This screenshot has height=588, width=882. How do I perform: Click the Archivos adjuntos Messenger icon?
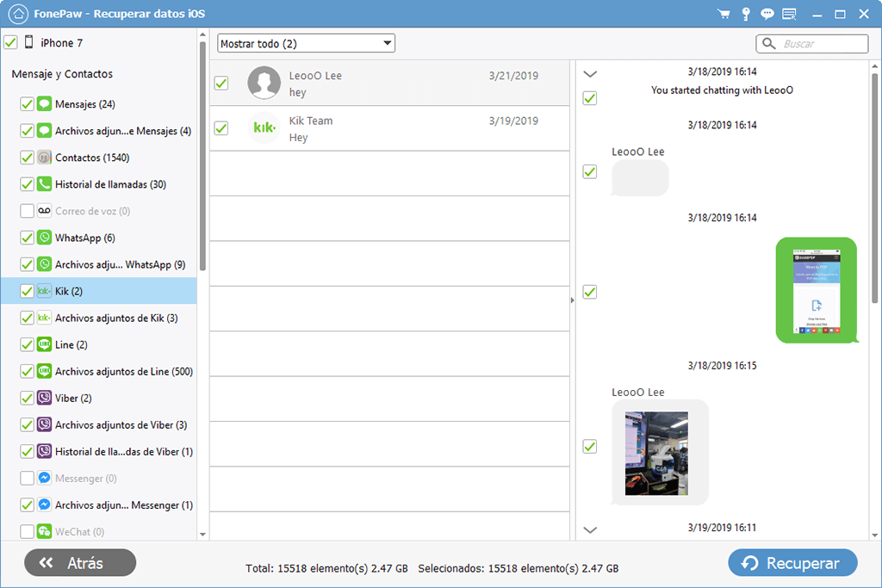pyautogui.click(x=45, y=504)
